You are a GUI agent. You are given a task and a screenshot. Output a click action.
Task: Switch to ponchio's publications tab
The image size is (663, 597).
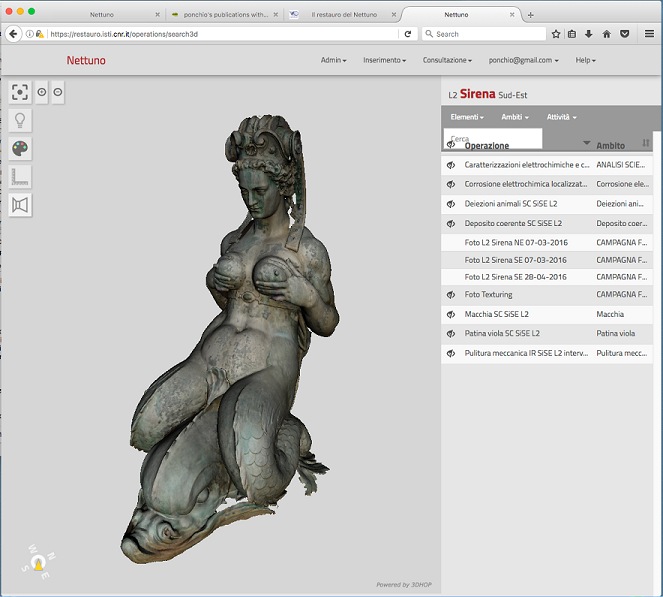(x=226, y=15)
